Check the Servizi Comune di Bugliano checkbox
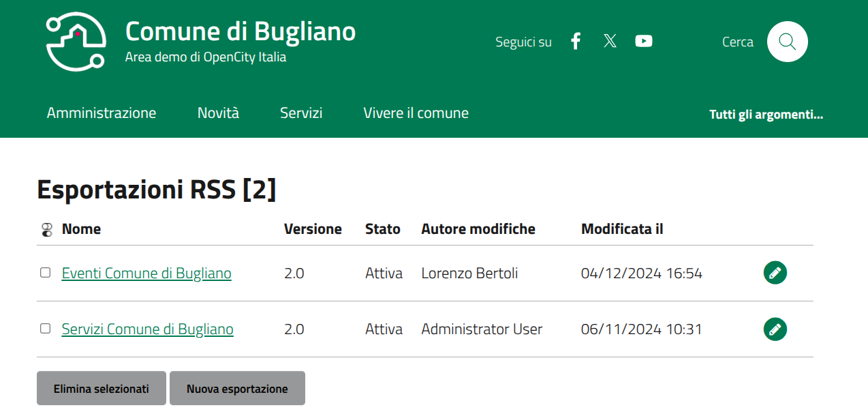 pyautogui.click(x=46, y=329)
